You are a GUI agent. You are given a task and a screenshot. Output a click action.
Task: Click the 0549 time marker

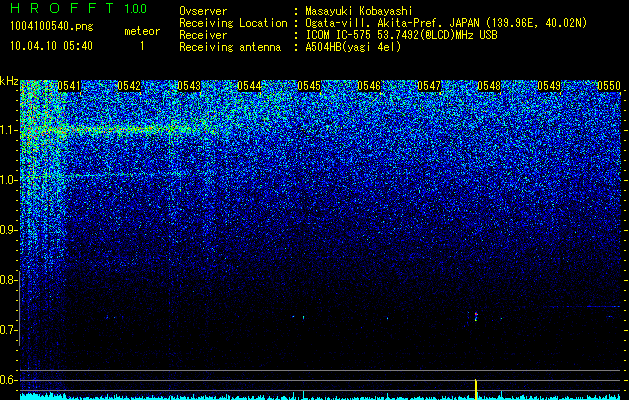click(x=549, y=86)
